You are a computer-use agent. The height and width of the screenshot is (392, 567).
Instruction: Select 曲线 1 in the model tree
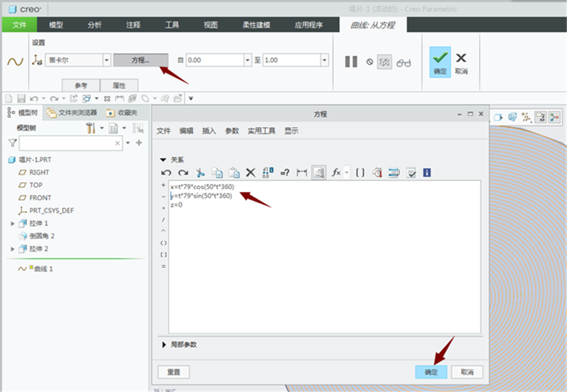click(x=36, y=269)
